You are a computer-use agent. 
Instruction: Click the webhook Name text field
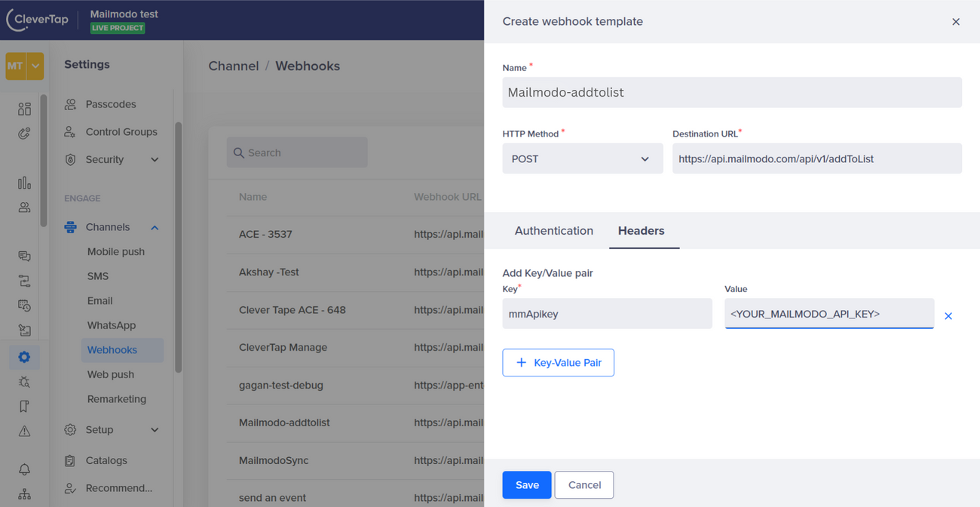(731, 93)
